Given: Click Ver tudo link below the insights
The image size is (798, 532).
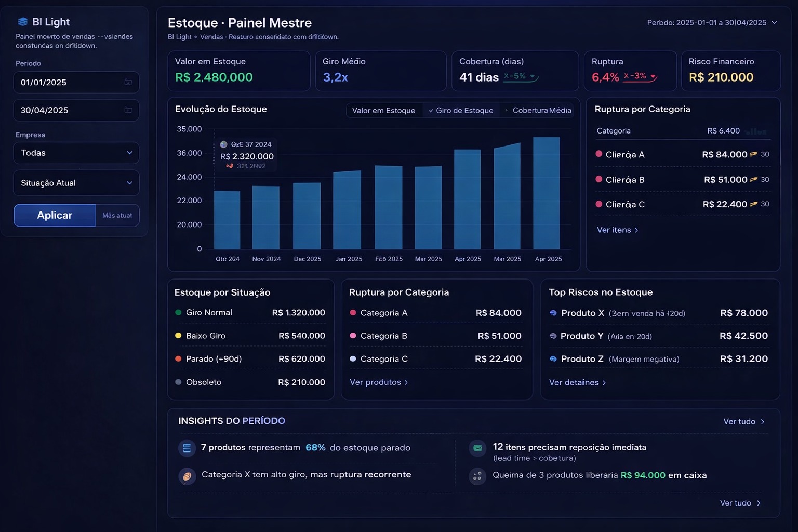Looking at the screenshot, I should [x=740, y=503].
